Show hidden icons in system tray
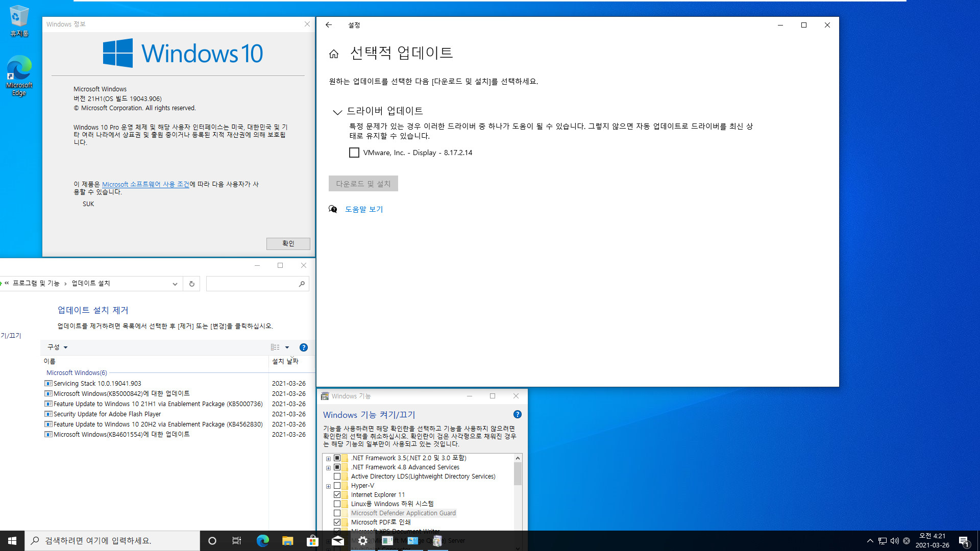The image size is (980, 551). click(x=870, y=541)
